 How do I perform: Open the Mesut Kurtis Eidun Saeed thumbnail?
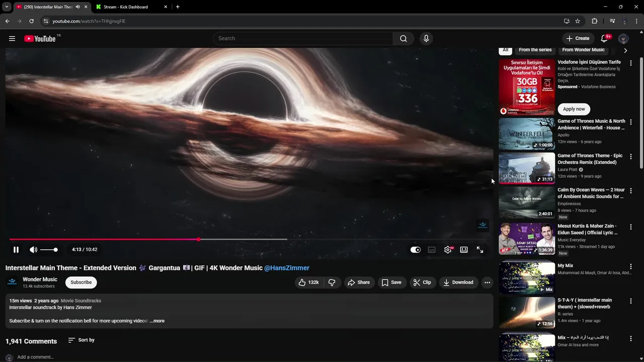pyautogui.click(x=527, y=239)
